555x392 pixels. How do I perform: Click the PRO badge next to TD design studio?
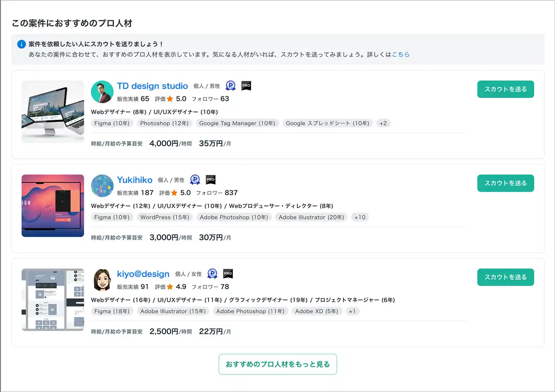point(246,86)
